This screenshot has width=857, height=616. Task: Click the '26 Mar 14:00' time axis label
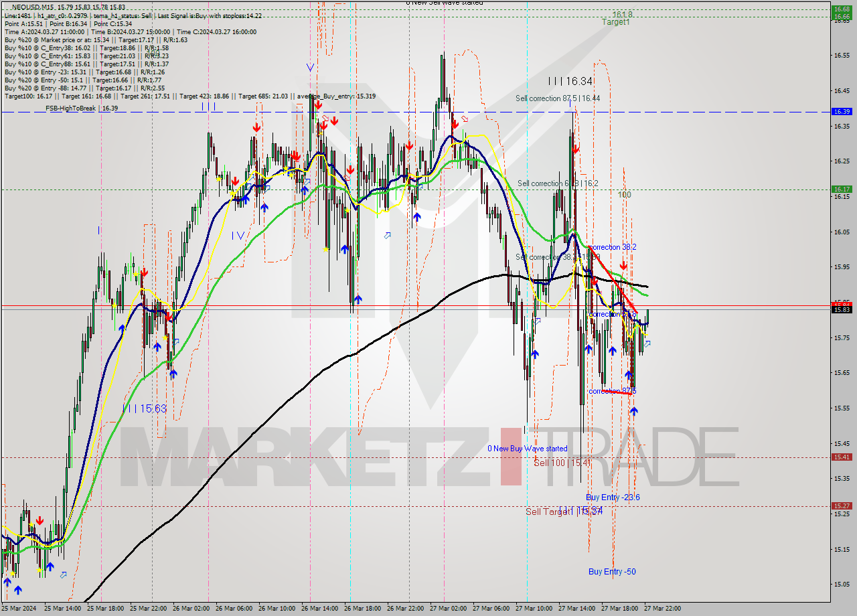click(x=319, y=609)
